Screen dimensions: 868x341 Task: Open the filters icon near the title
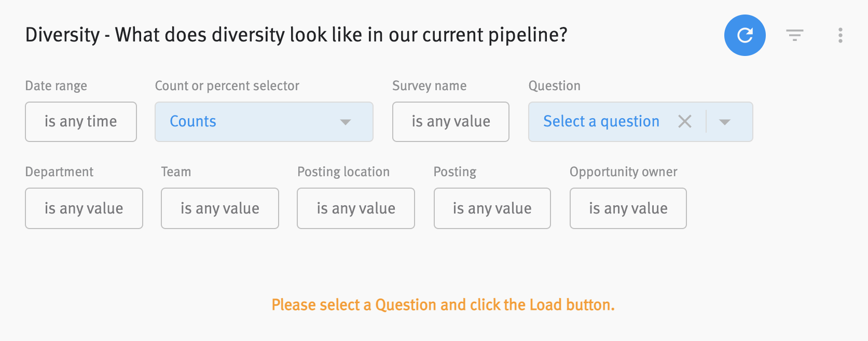(795, 35)
